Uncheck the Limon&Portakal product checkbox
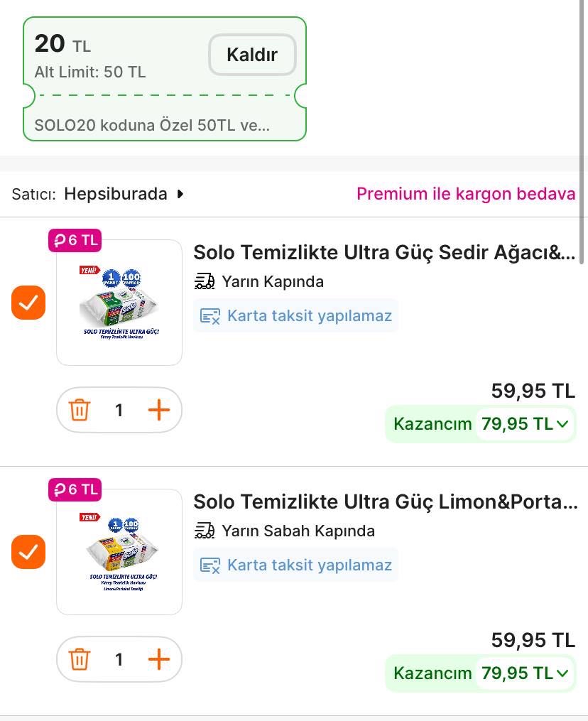Screen dimensions: 588x721 pyautogui.click(x=28, y=552)
